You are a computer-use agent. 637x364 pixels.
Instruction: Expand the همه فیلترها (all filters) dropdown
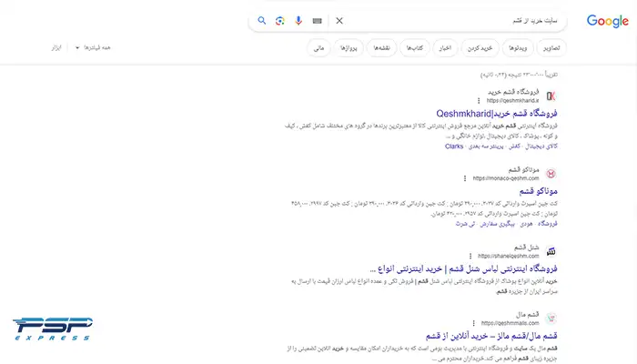pos(93,47)
